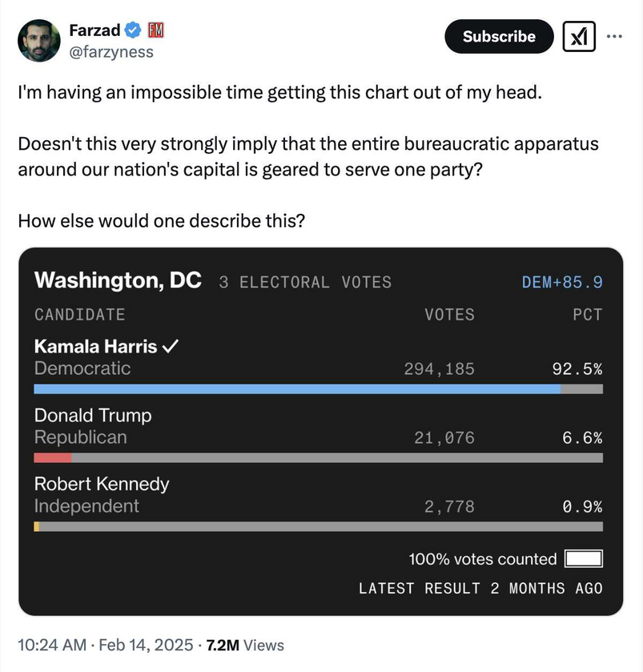Click the Robert Kennedy candidate name

[102, 484]
